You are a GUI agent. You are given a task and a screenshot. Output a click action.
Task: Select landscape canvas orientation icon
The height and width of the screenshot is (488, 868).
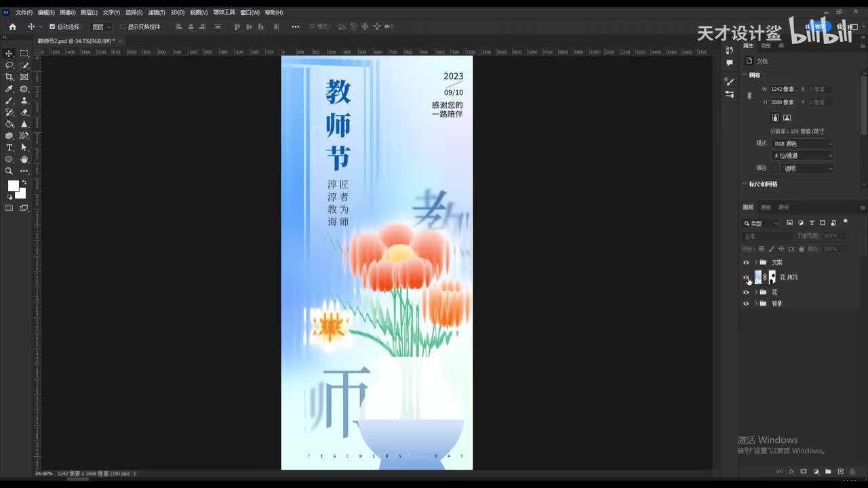click(787, 117)
